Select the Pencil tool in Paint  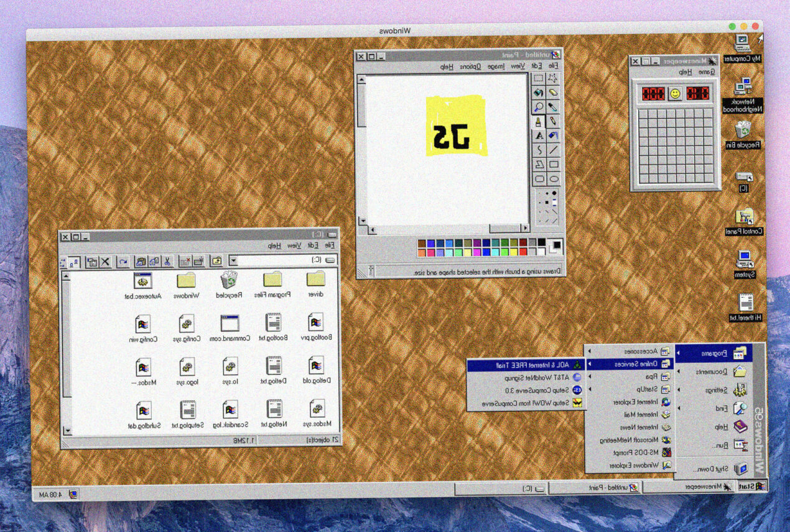[553, 121]
